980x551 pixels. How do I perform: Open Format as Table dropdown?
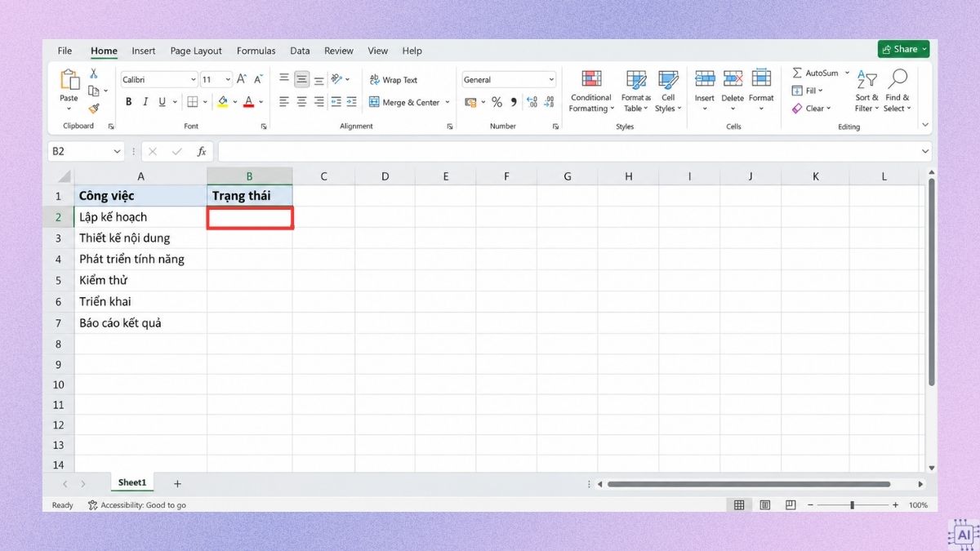(x=636, y=91)
